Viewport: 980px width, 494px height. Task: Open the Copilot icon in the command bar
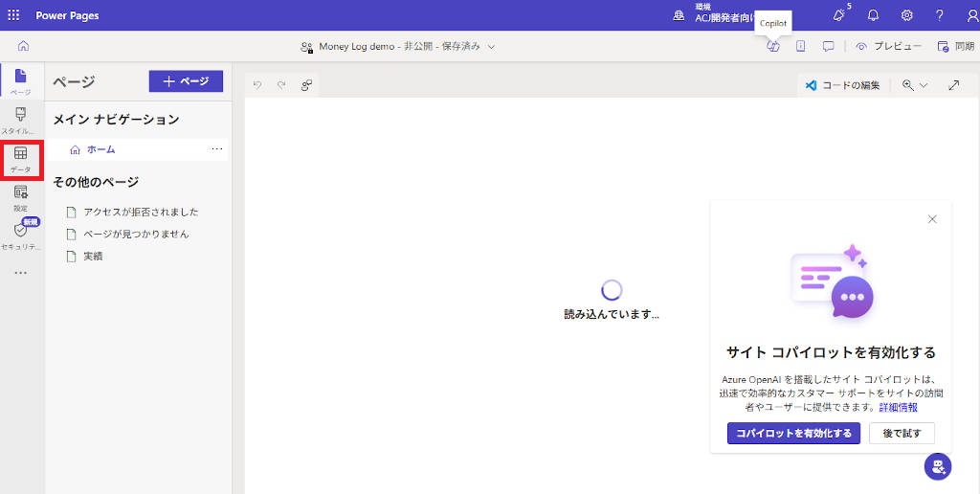pos(773,46)
